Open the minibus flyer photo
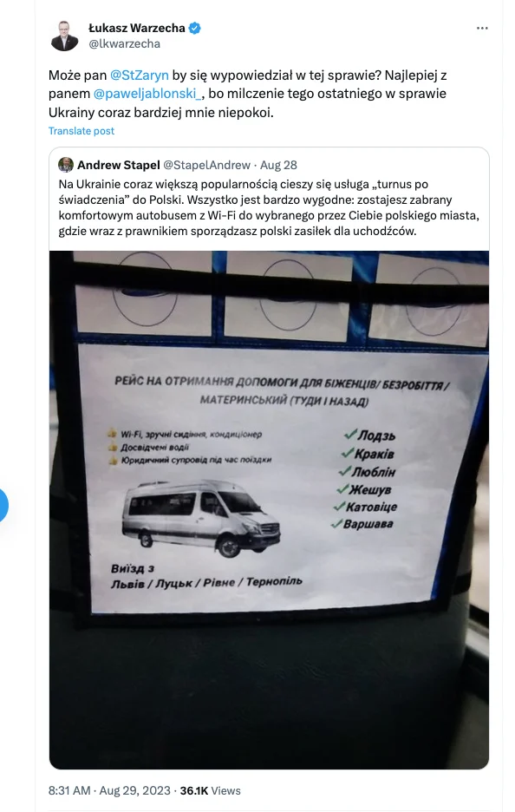Image resolution: width=515 pixels, height=812 pixels. (269, 510)
